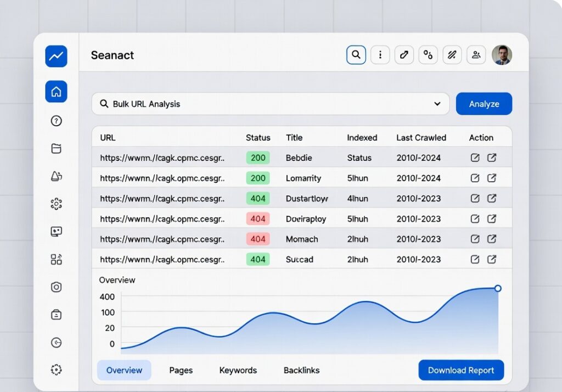Open the search tool in the top toolbar
Screen dimensions: 562x392
click(356, 55)
